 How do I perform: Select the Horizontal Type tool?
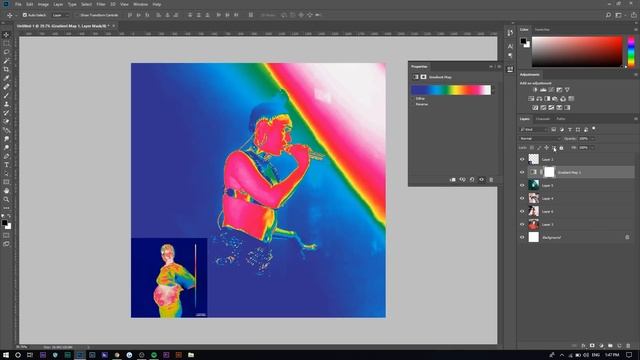pos(6,165)
